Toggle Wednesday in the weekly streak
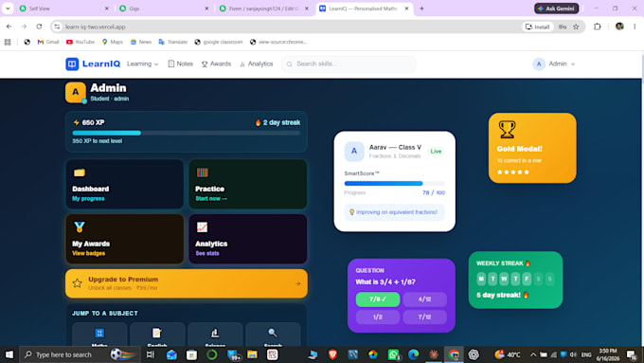The height and width of the screenshot is (363, 644). pos(504,279)
